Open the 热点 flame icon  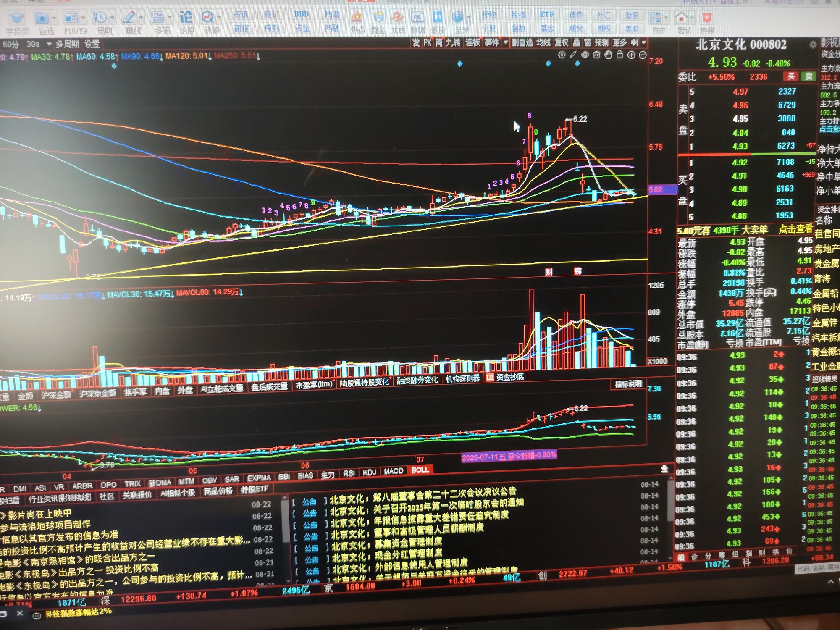tap(357, 17)
